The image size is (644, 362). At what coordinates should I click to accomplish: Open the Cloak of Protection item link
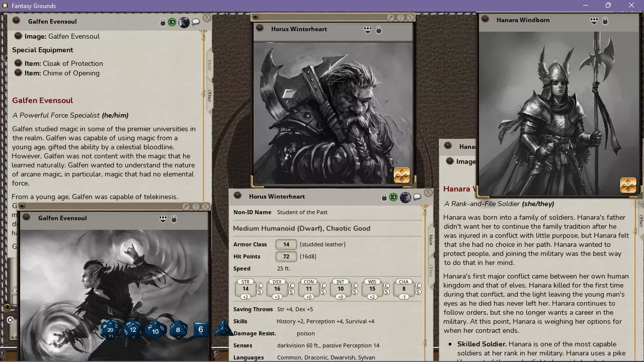tap(18, 63)
